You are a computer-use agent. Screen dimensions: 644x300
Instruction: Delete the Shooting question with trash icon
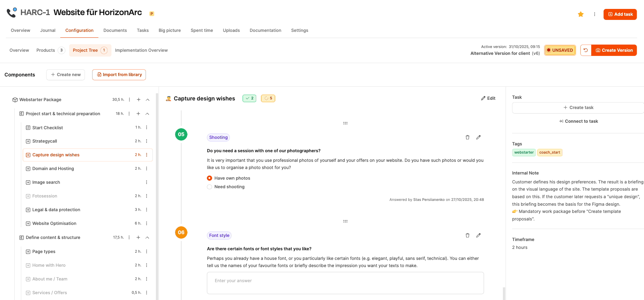click(x=468, y=137)
